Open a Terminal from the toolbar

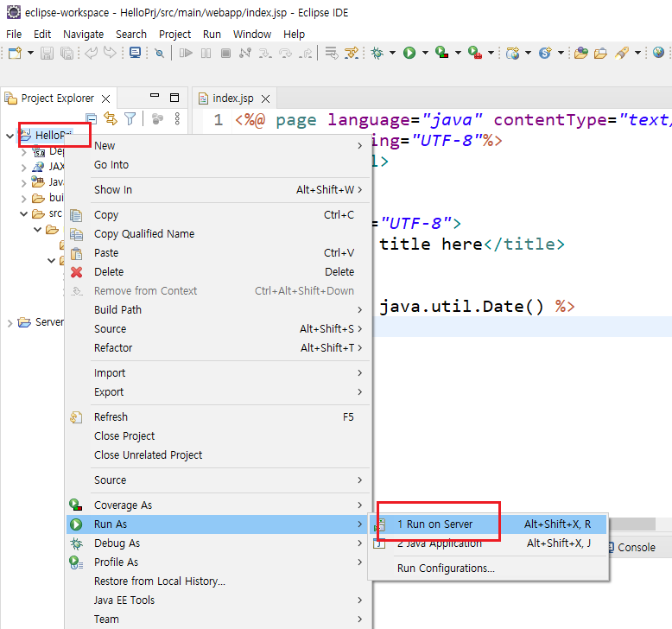[135, 53]
